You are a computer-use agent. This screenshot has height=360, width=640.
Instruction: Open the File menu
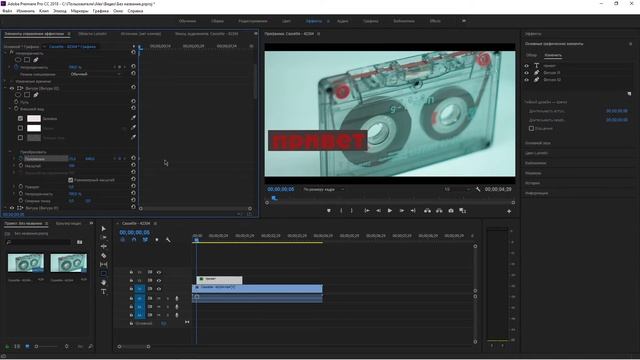(x=7, y=11)
